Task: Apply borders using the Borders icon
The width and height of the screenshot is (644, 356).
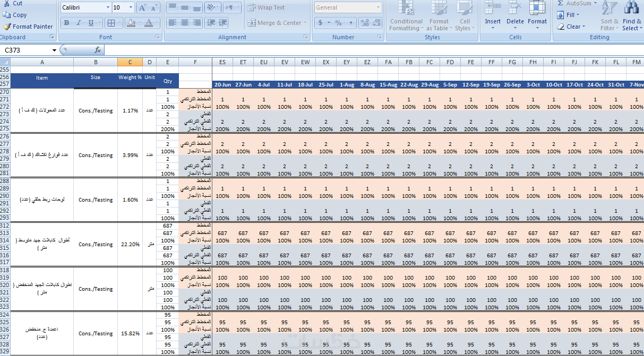Action: (x=111, y=23)
